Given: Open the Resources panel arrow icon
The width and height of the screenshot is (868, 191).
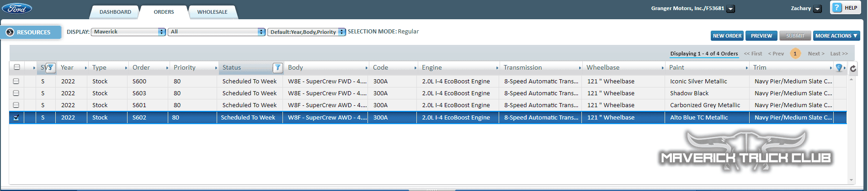Looking at the screenshot, I should (x=10, y=32).
